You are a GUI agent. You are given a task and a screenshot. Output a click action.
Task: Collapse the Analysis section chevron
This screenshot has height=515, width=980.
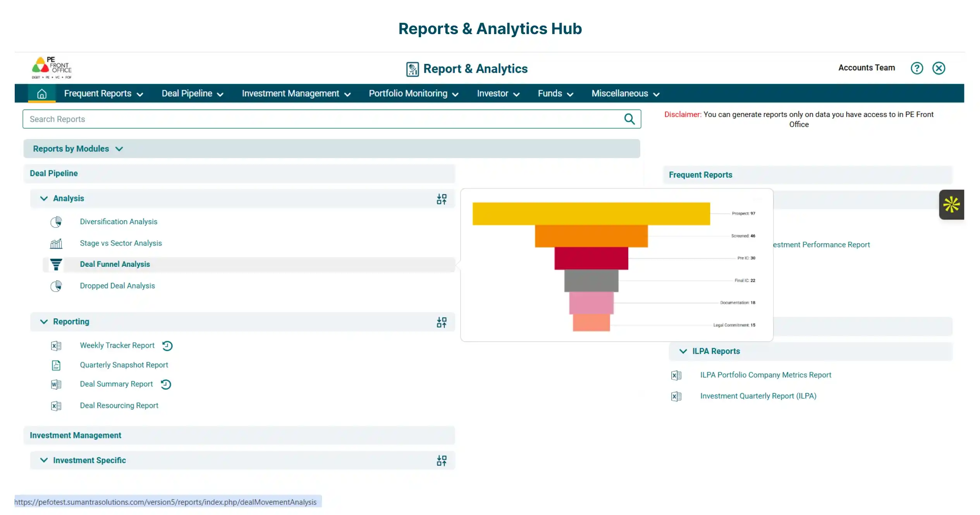44,199
